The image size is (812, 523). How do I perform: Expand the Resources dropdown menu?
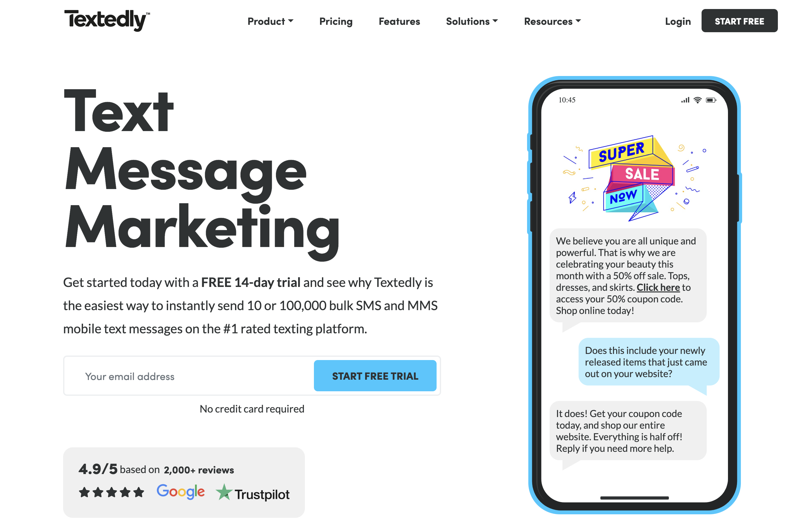[551, 20]
